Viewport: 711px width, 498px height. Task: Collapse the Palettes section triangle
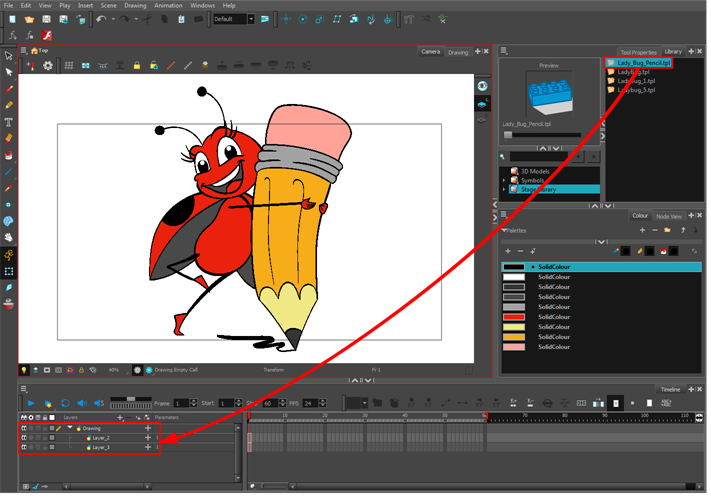coord(504,230)
